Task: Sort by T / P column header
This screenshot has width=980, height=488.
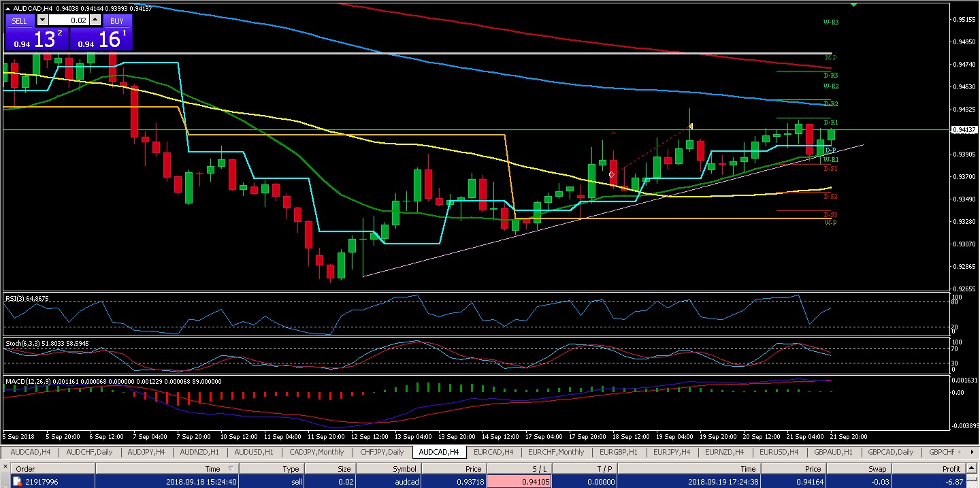Action: [x=584, y=468]
